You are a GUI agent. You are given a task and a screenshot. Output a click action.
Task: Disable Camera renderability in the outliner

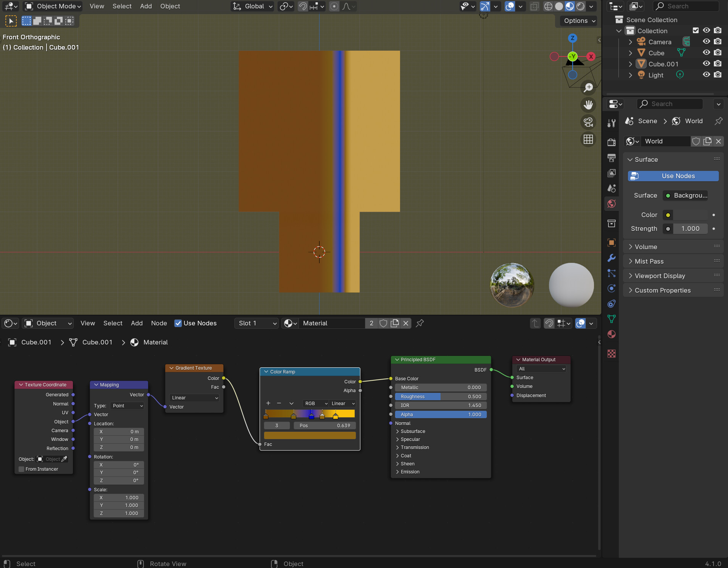tap(718, 41)
